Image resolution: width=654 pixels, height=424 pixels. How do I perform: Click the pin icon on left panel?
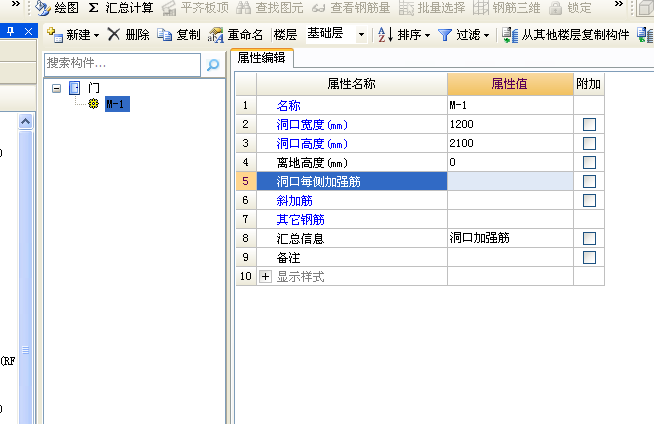[11, 31]
